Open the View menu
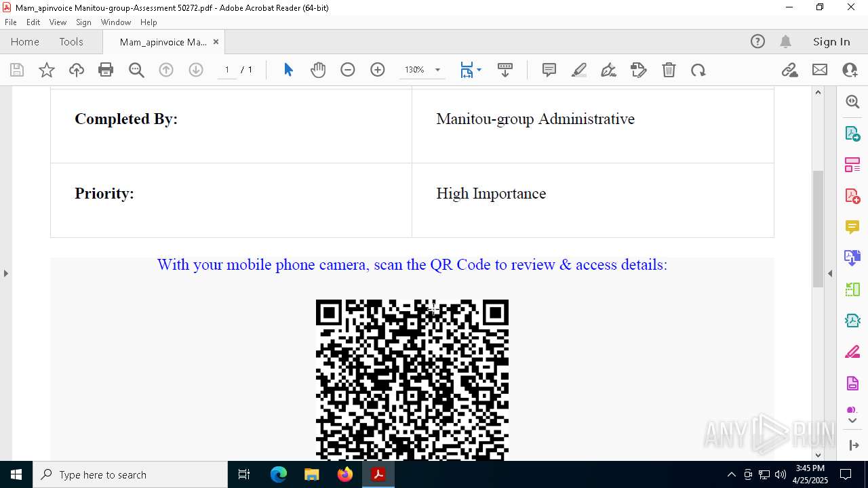The height and width of the screenshot is (488, 868). tap(58, 22)
